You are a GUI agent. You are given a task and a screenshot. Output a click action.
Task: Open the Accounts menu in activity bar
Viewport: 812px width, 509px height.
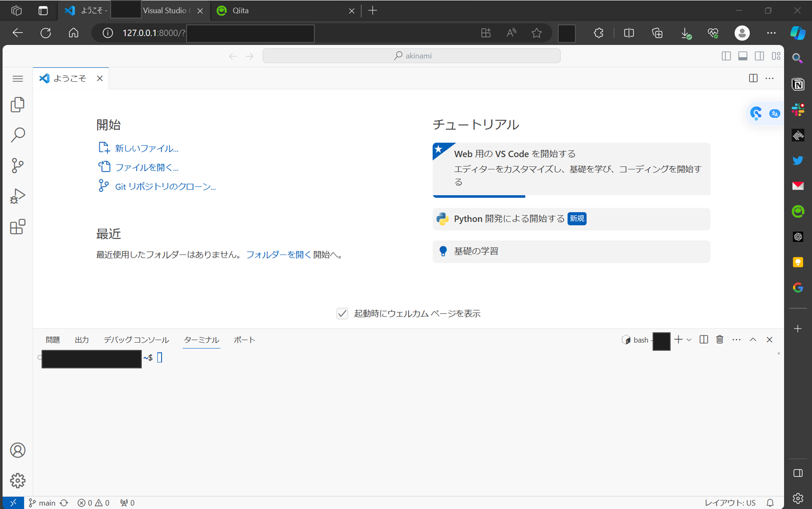18,450
